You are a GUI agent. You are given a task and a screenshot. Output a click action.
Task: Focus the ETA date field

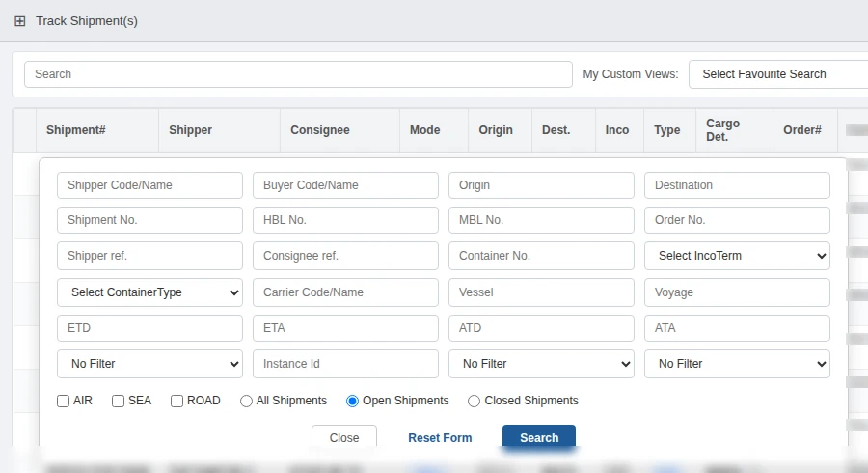tap(345, 328)
